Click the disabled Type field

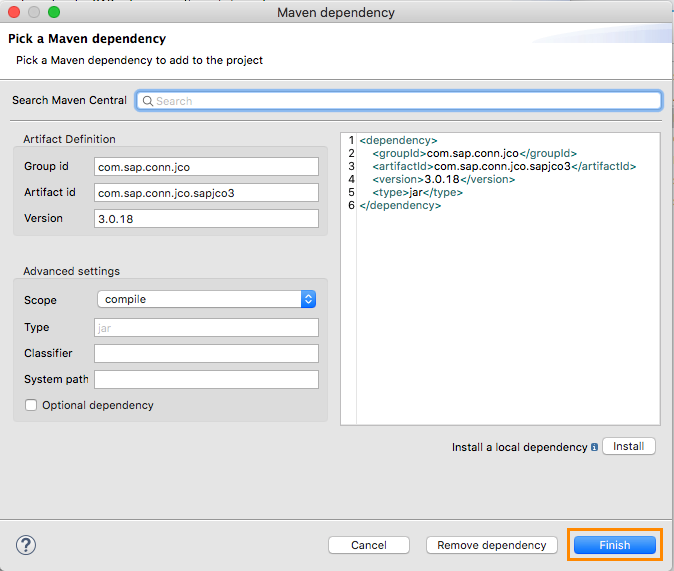(x=206, y=327)
